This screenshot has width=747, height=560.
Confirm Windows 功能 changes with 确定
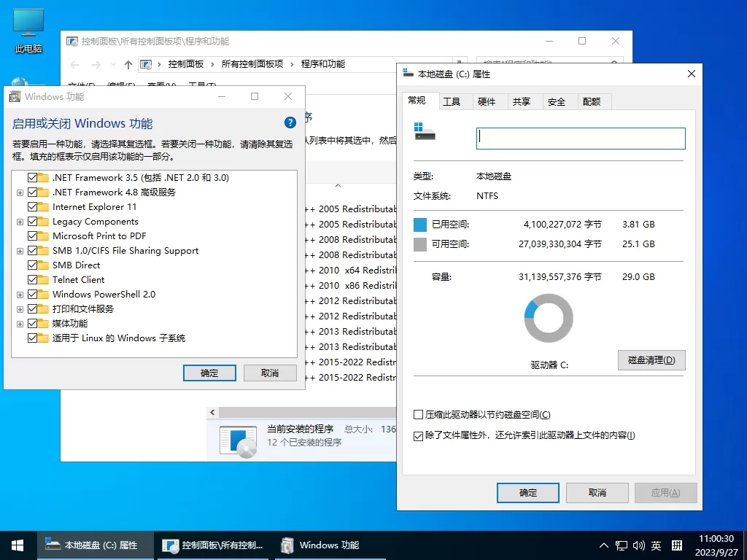coord(209,373)
